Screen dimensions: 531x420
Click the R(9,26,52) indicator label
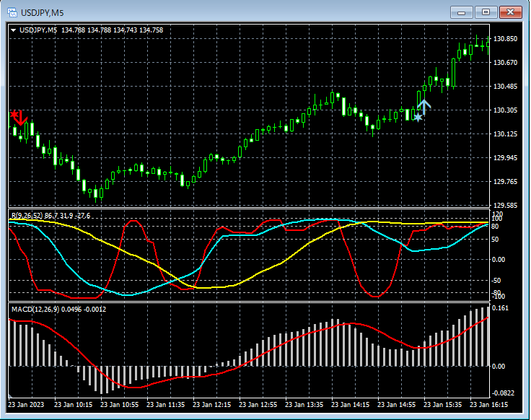pyautogui.click(x=27, y=216)
